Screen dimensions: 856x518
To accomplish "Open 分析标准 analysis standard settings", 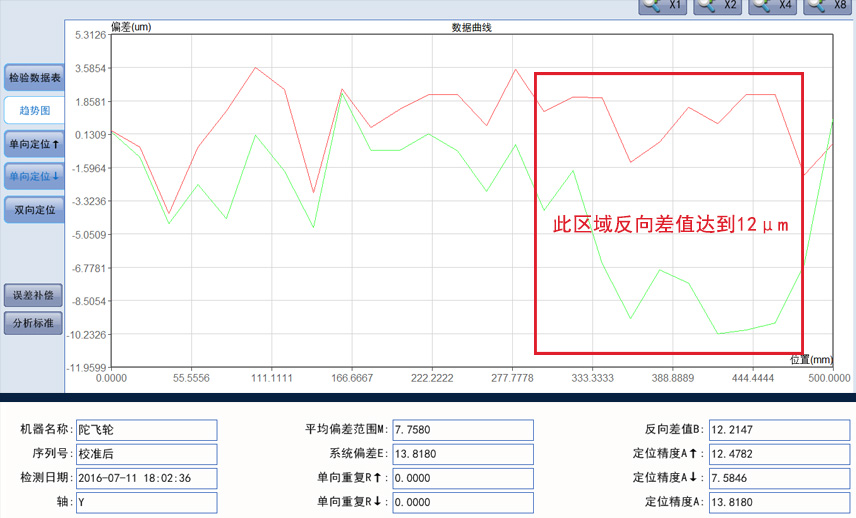I will pos(35,323).
